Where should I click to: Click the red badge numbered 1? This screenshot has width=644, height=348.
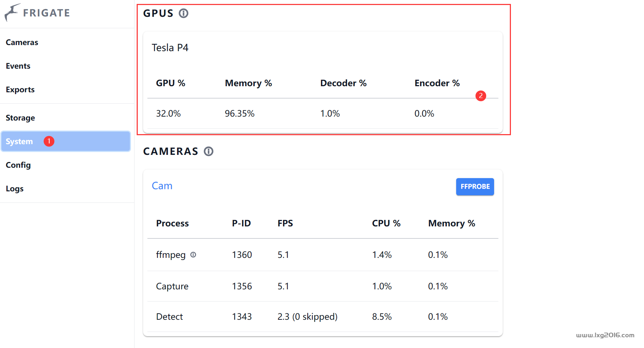49,141
